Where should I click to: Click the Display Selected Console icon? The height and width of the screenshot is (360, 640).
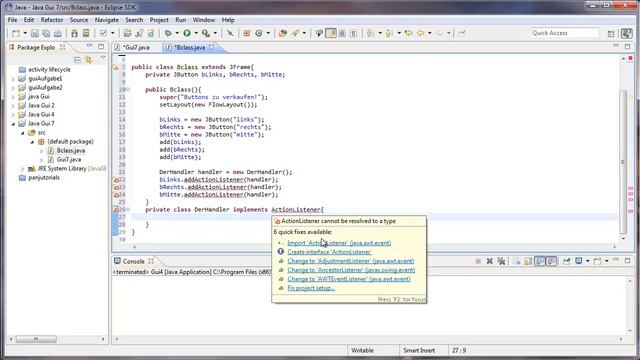point(578,261)
